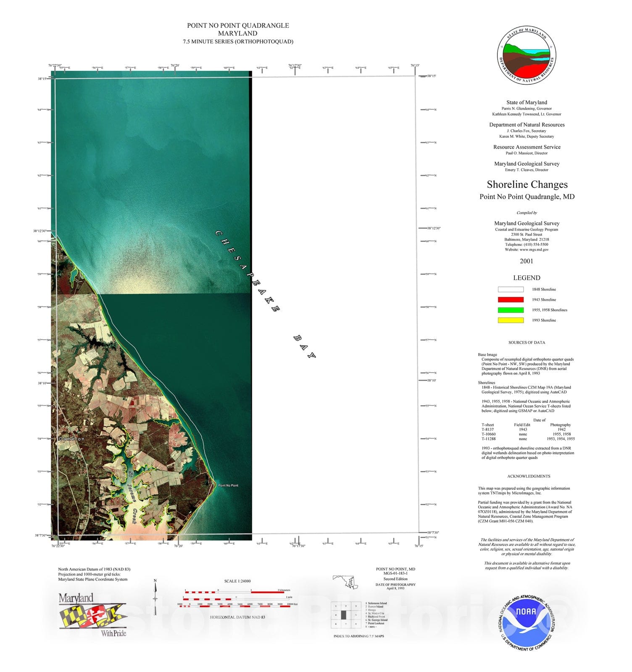
Task: Click 'Parris N. Glendening, Governor' text
Action: tap(527, 108)
